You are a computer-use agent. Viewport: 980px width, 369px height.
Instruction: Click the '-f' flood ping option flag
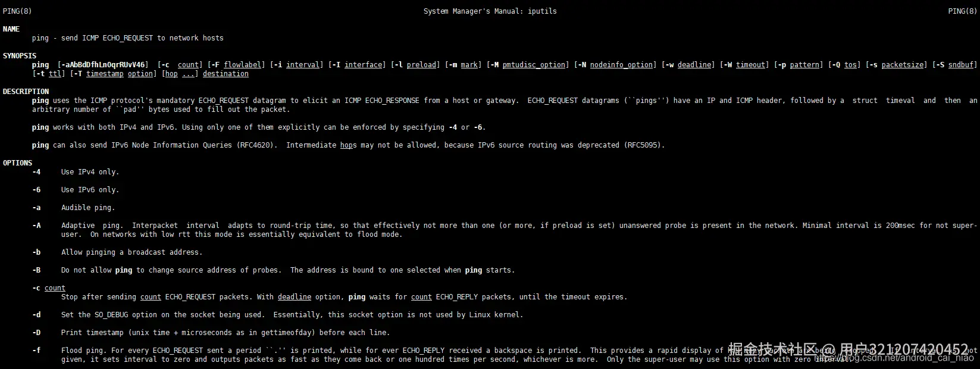36,351
